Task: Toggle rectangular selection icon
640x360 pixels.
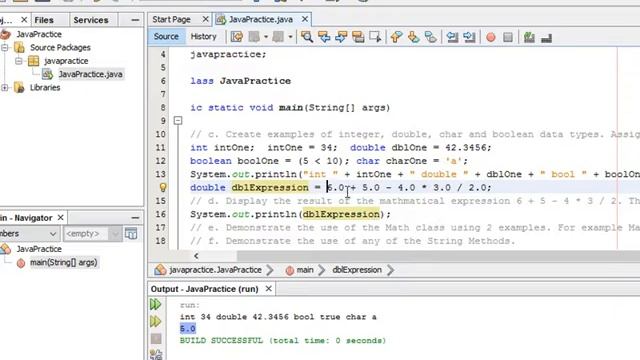Action: click(375, 37)
